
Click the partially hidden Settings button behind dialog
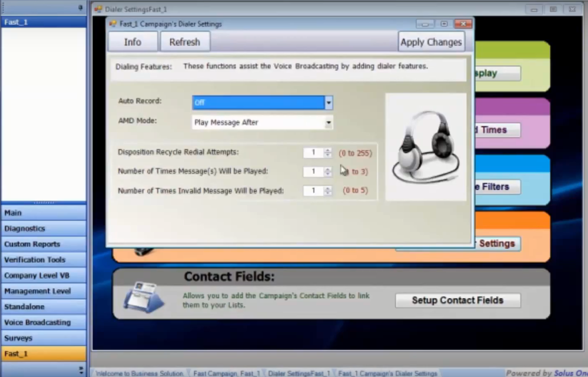point(498,244)
